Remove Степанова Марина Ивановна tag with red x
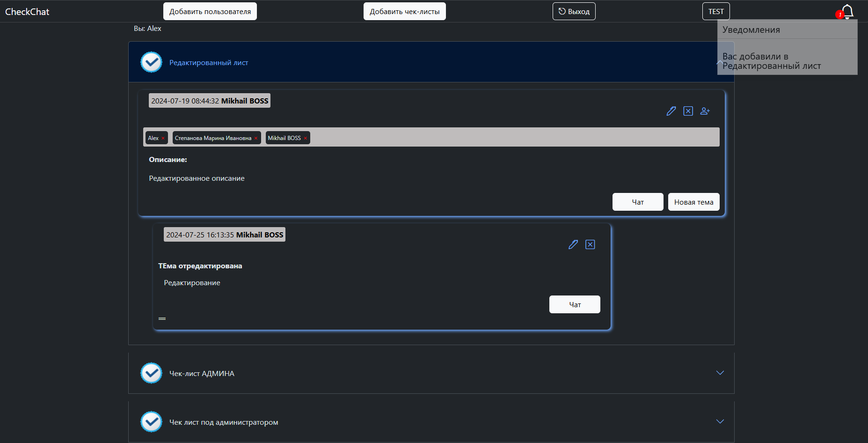The height and width of the screenshot is (443, 868). (x=256, y=138)
